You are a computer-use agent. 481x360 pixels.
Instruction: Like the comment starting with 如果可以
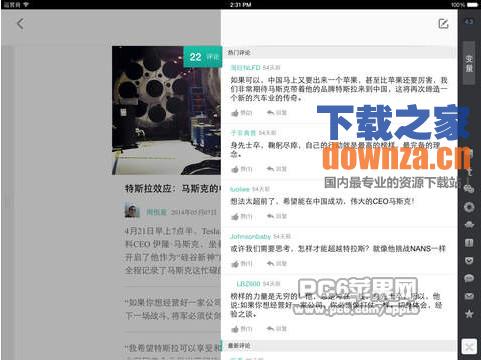point(242,113)
